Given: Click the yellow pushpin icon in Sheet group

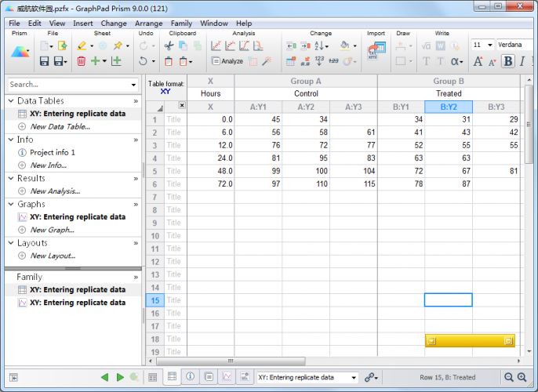Looking at the screenshot, I should 118,45.
